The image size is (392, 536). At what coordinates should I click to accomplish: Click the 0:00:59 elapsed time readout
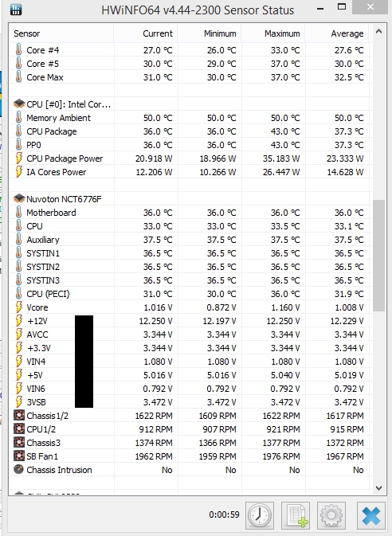point(224,514)
